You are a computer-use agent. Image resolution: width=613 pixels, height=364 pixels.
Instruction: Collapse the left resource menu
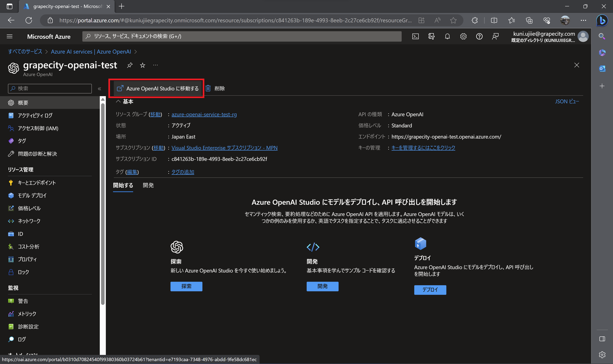[x=99, y=88]
